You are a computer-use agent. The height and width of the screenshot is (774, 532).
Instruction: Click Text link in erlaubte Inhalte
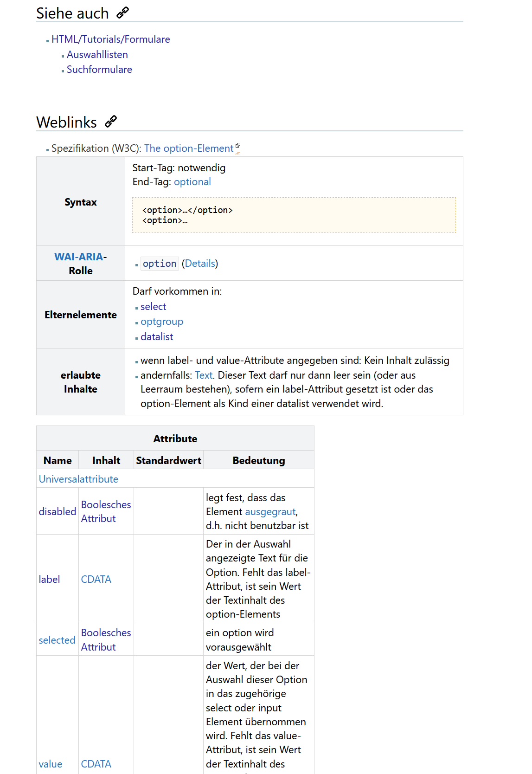pyautogui.click(x=204, y=375)
